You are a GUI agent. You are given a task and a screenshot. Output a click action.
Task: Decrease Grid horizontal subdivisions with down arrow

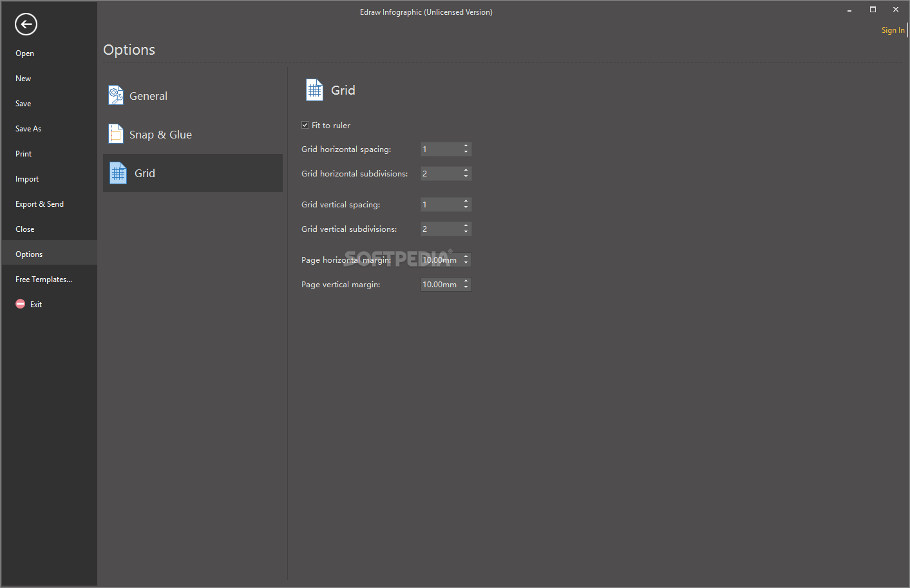[x=466, y=176]
